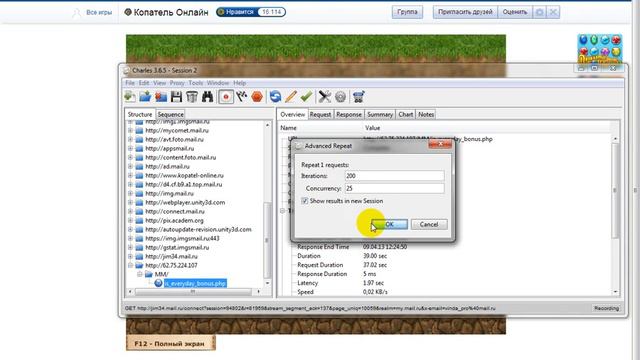Viewport: 640px width, 360px height.
Task: Select the is_everyday_bonus.php tree item
Action: click(x=195, y=283)
